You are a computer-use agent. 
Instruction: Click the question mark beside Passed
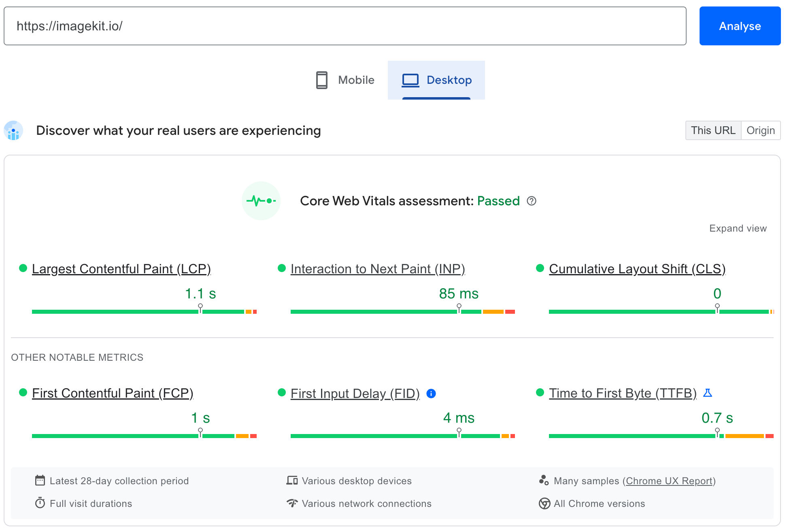[532, 201]
